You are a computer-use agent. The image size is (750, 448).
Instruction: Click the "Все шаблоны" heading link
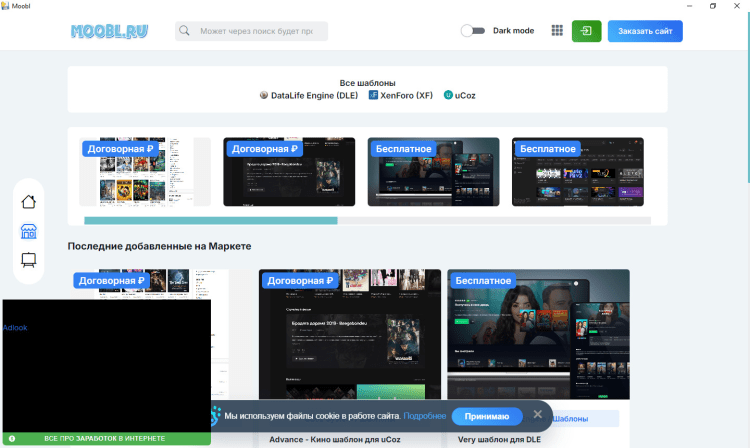tap(367, 83)
